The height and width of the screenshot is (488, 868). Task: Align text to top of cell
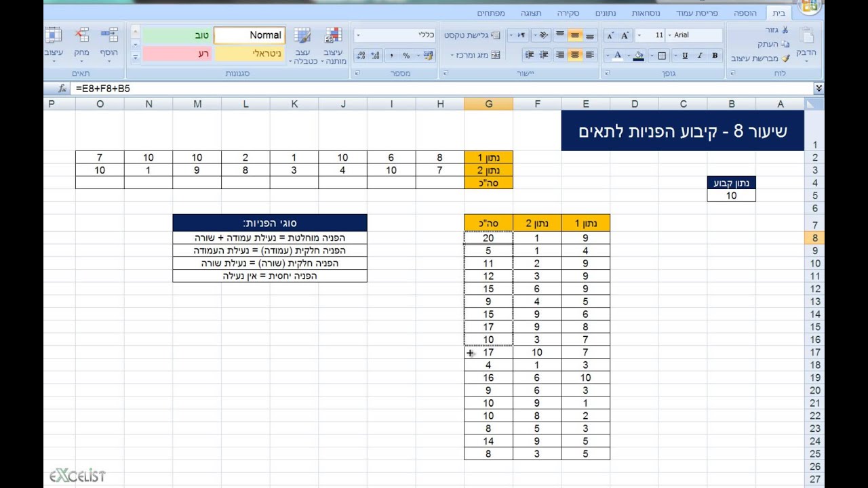coord(560,35)
